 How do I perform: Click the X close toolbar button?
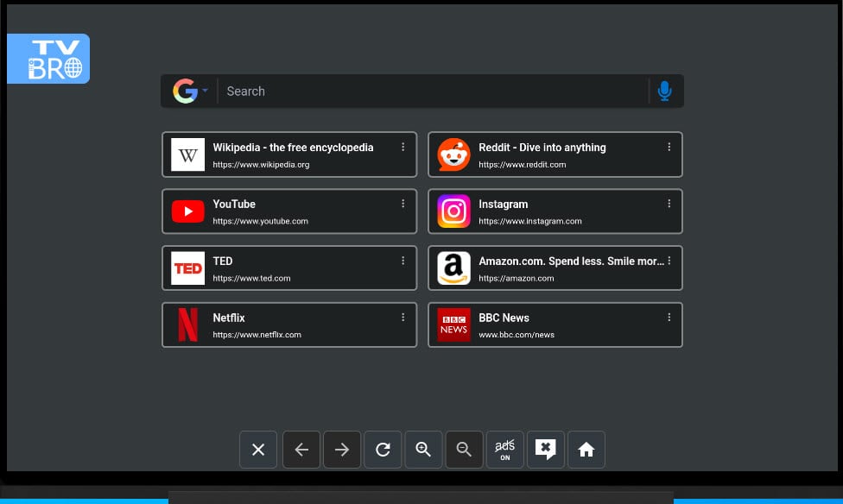(258, 450)
